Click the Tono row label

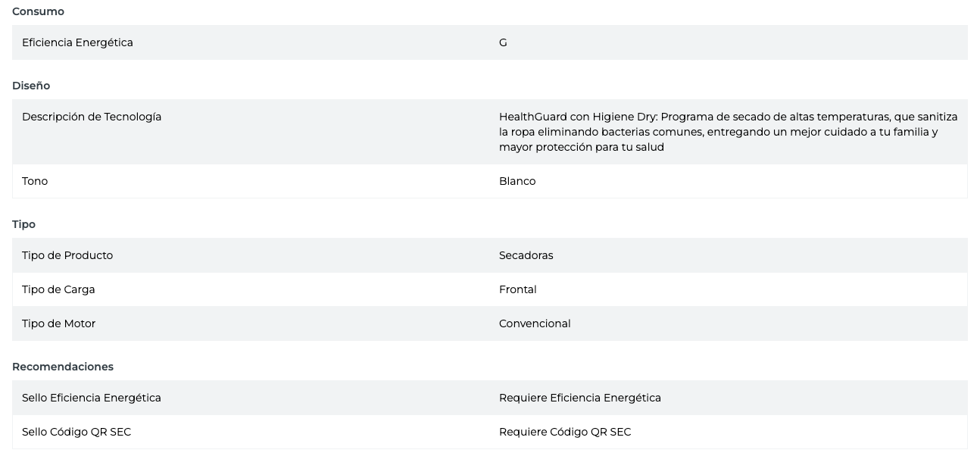tap(35, 181)
